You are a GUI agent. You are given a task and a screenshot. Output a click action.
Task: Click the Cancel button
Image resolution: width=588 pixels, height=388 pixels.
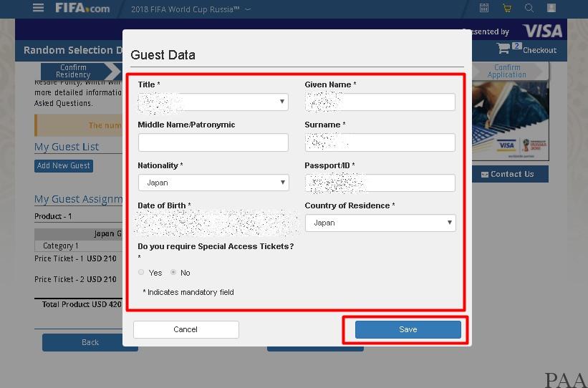pos(186,329)
